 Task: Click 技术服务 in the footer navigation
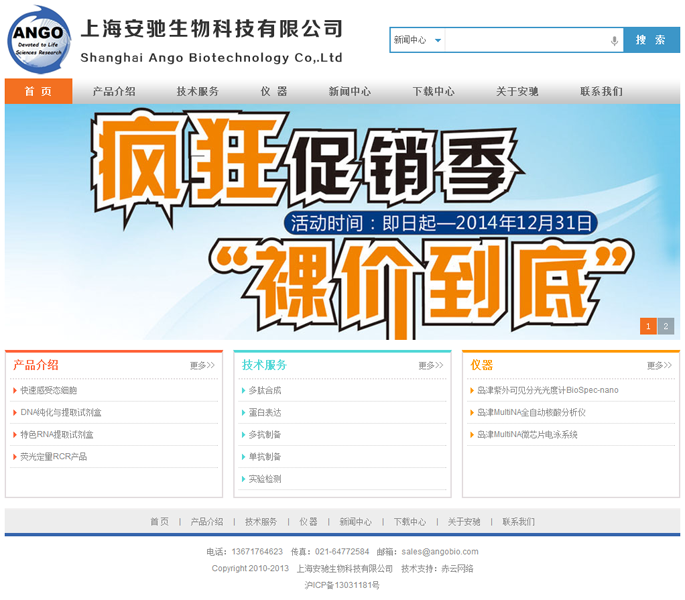(261, 521)
